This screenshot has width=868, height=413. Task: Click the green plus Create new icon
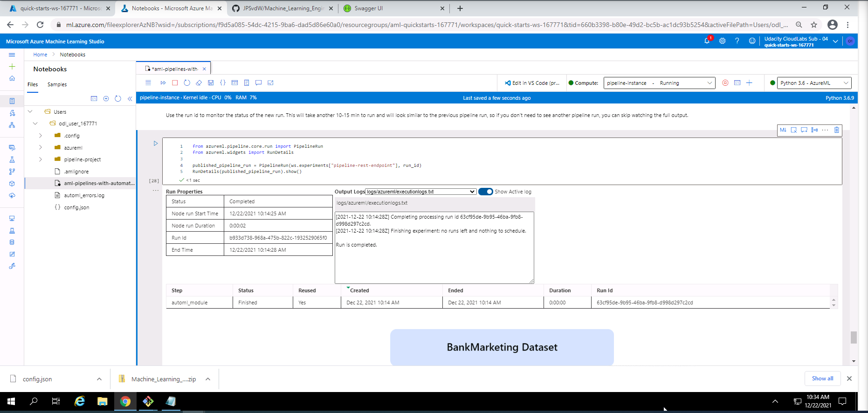point(12,67)
